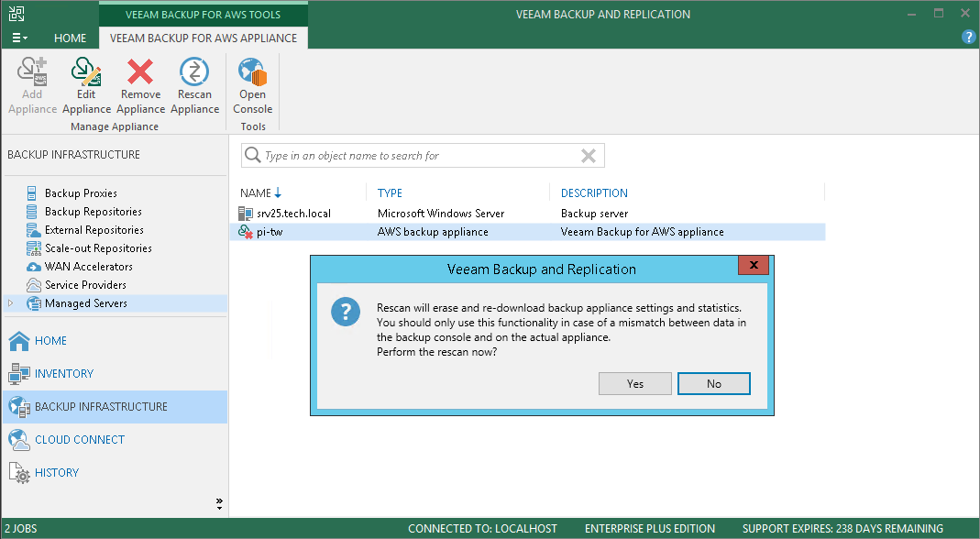Select Service Providers in the tree
Screen dimensions: 980x539
coord(85,284)
